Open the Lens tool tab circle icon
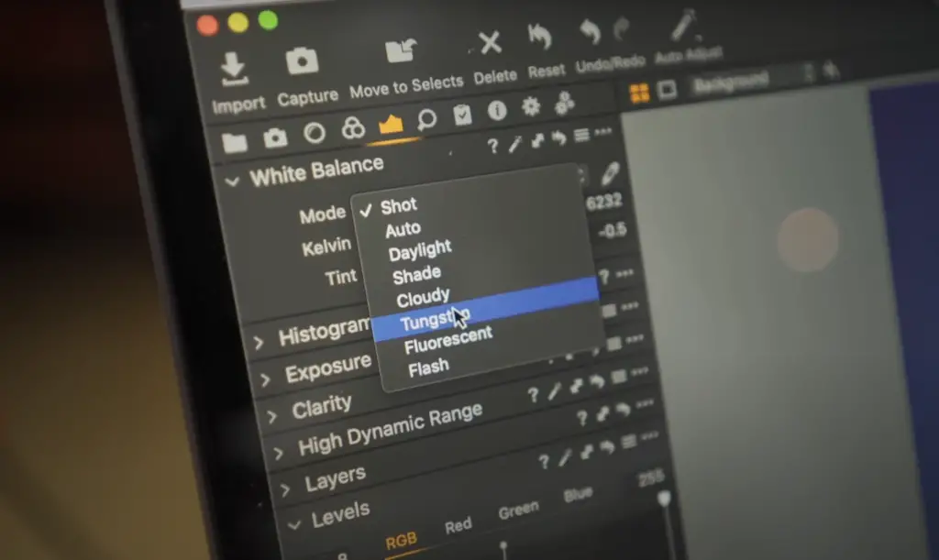 [315, 134]
